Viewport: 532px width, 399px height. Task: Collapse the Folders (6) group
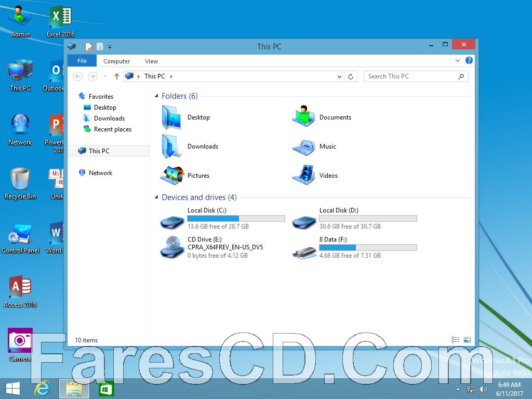tap(156, 96)
